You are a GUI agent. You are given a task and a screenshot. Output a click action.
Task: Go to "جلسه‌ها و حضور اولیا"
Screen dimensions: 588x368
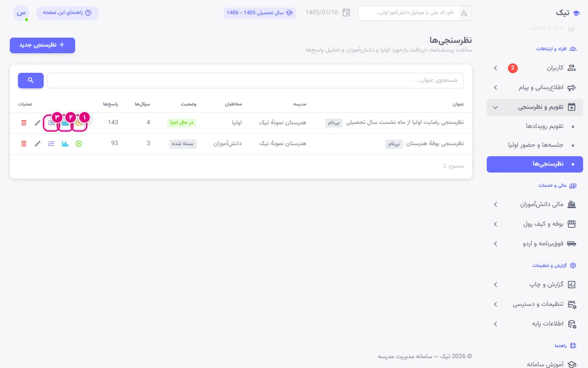(535, 145)
